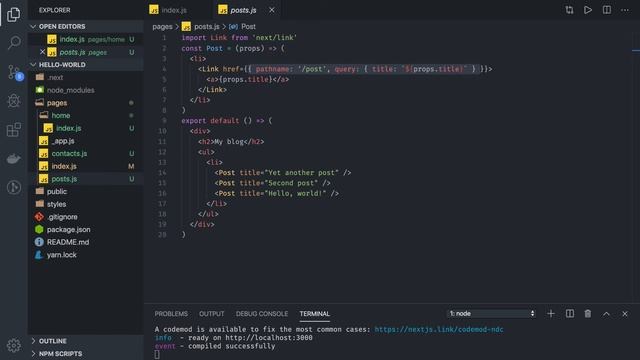Click the Run code play icon
640x360 pixels.
588,10
